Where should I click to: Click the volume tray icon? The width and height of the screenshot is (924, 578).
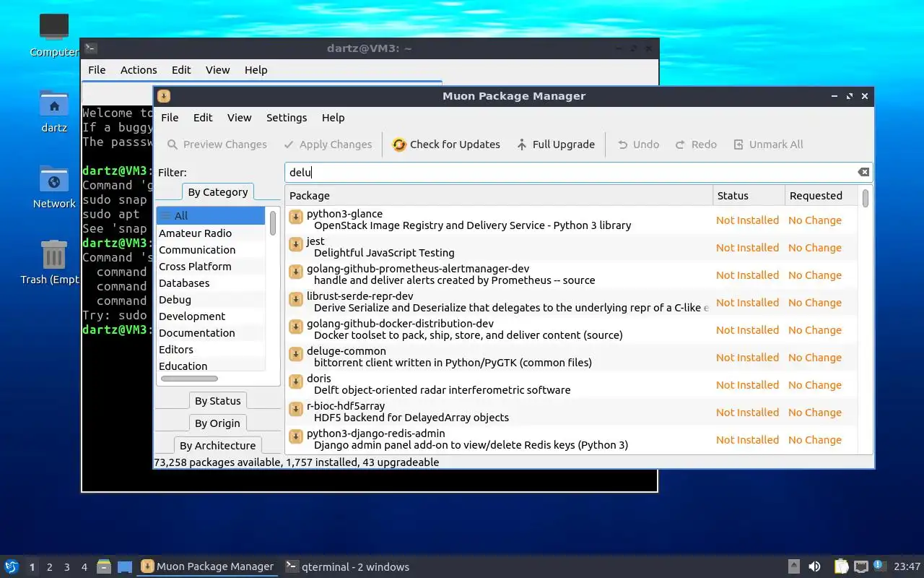coord(814,566)
